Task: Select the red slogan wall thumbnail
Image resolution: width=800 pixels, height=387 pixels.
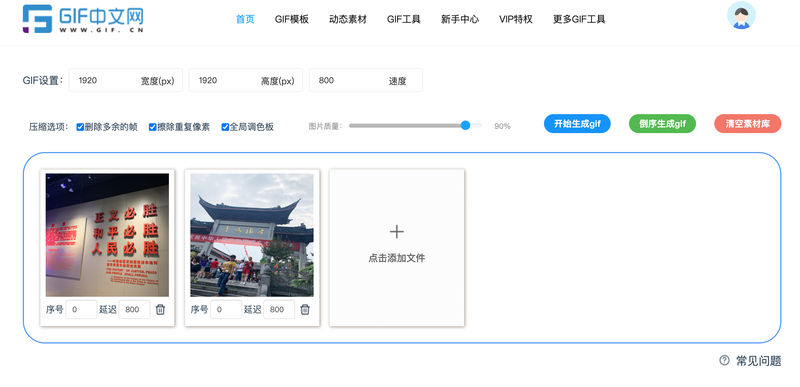Action: [x=107, y=235]
